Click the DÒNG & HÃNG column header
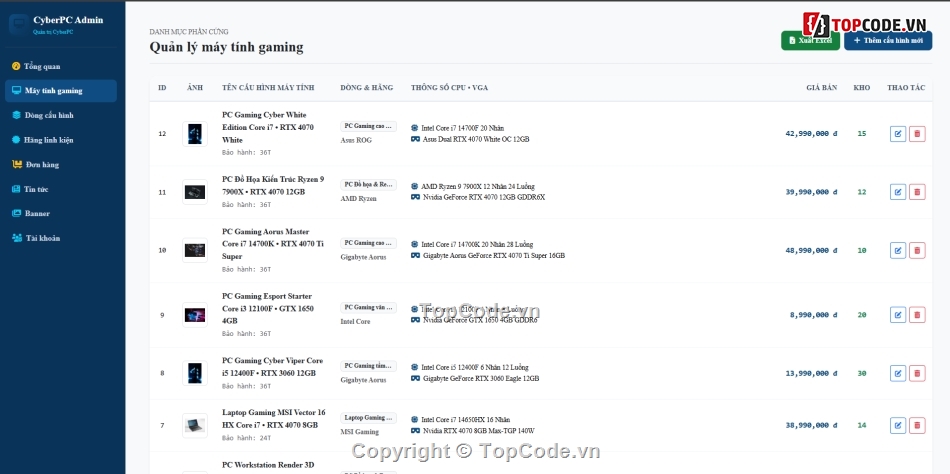This screenshot has height=474, width=950. (367, 88)
